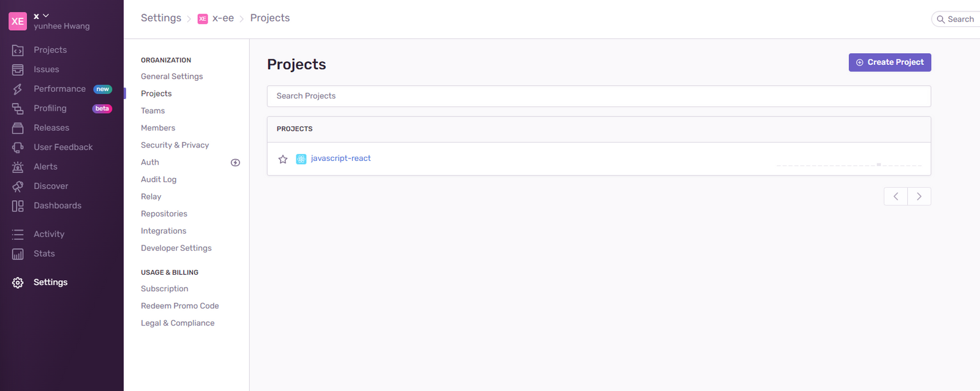980x391 pixels.
Task: Open User Feedback section
Action: point(63,147)
